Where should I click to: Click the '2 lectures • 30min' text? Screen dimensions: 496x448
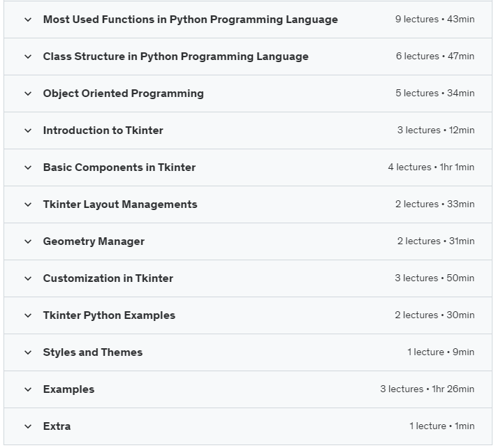point(435,315)
